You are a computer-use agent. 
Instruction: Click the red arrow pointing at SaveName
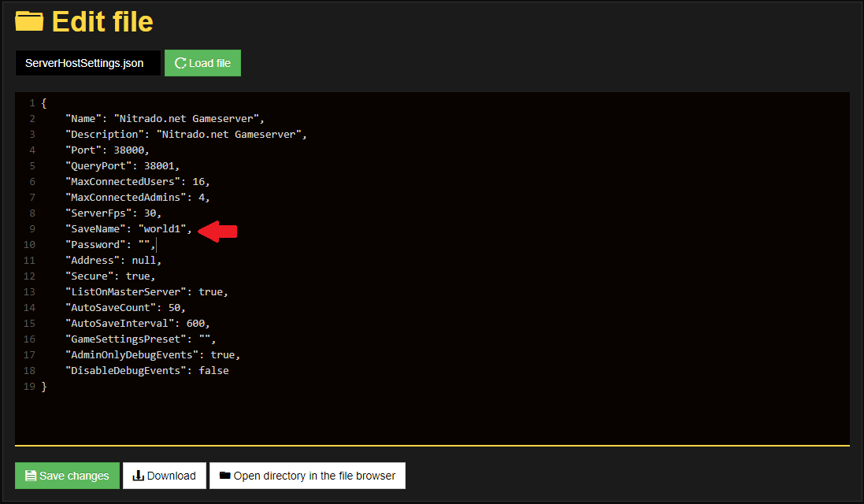point(218,230)
